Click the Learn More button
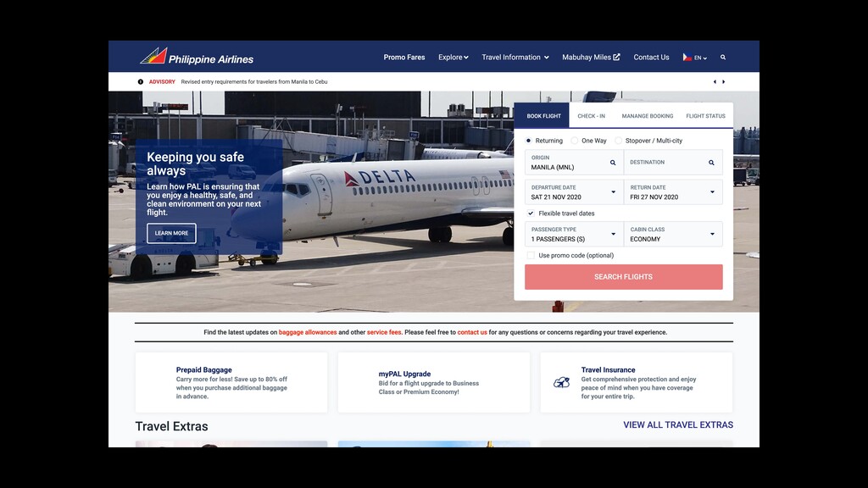 [171, 233]
